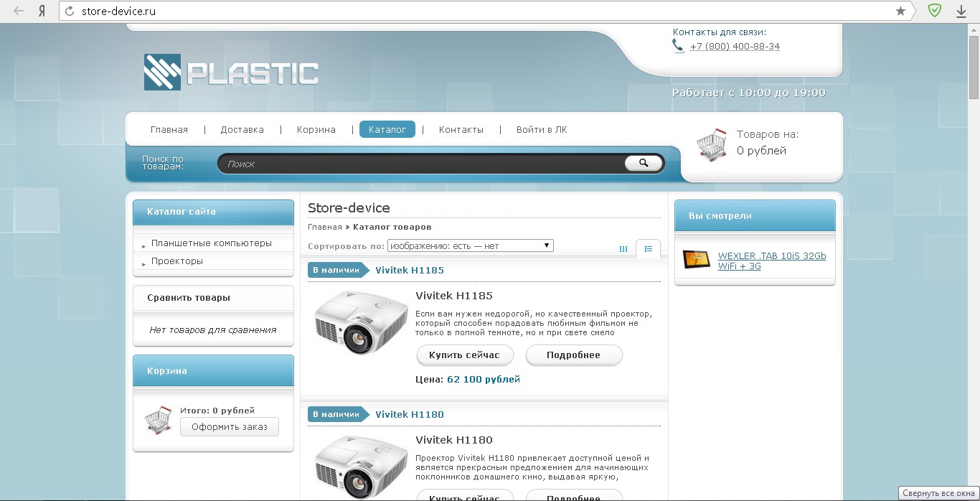Click the Plastic logo
This screenshot has width=980, height=501.
point(231,72)
